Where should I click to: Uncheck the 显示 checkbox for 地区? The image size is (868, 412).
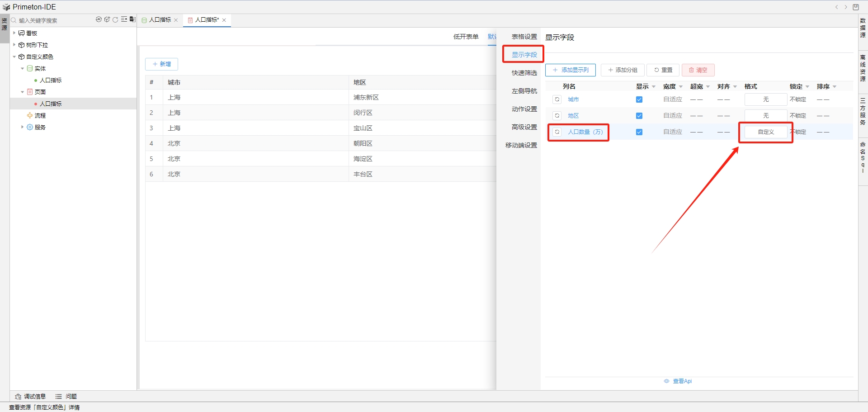coord(639,116)
